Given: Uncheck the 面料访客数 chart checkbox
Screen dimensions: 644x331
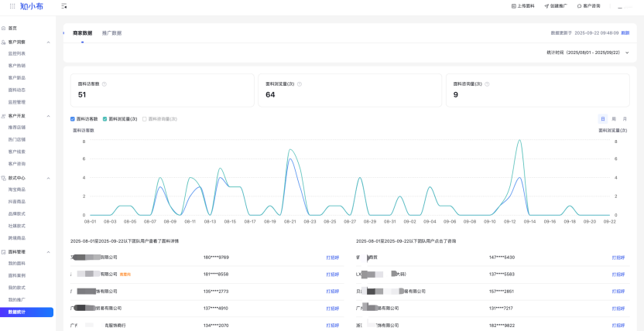Looking at the screenshot, I should (x=73, y=119).
